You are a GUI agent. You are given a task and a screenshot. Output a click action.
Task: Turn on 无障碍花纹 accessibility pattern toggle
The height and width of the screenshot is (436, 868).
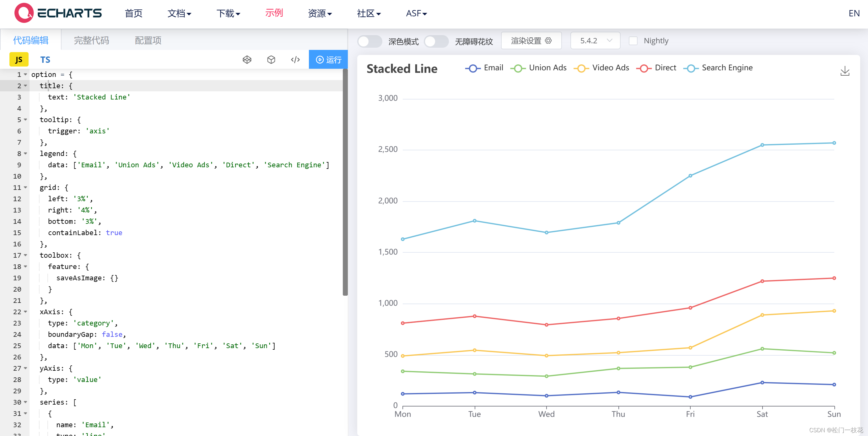tap(436, 41)
